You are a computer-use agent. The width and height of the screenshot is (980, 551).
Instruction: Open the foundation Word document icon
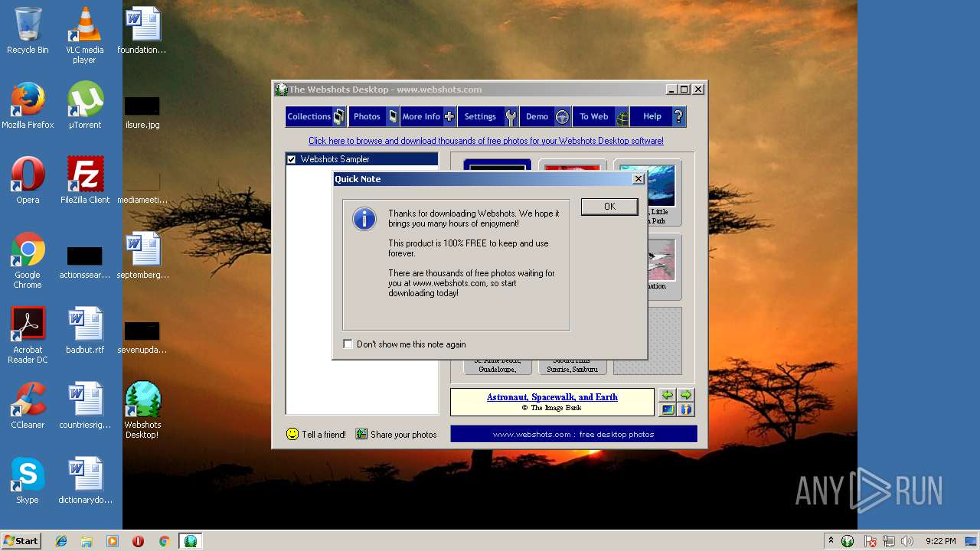pos(142,31)
